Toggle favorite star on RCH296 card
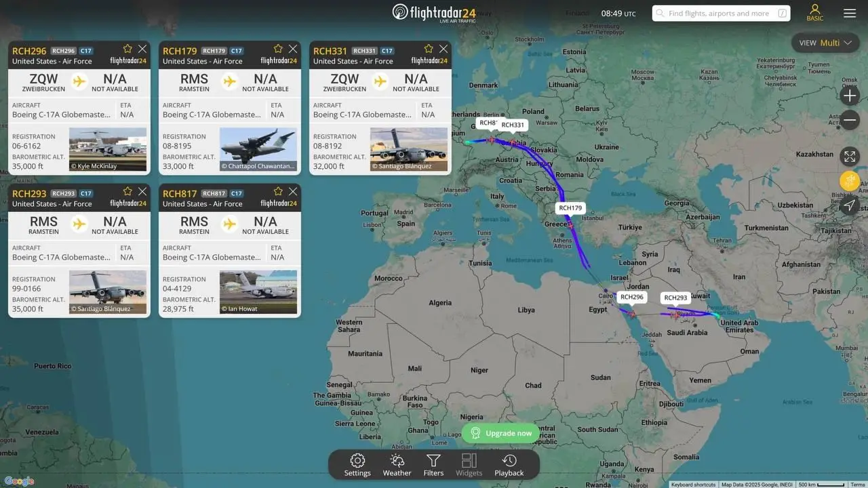 click(x=127, y=49)
